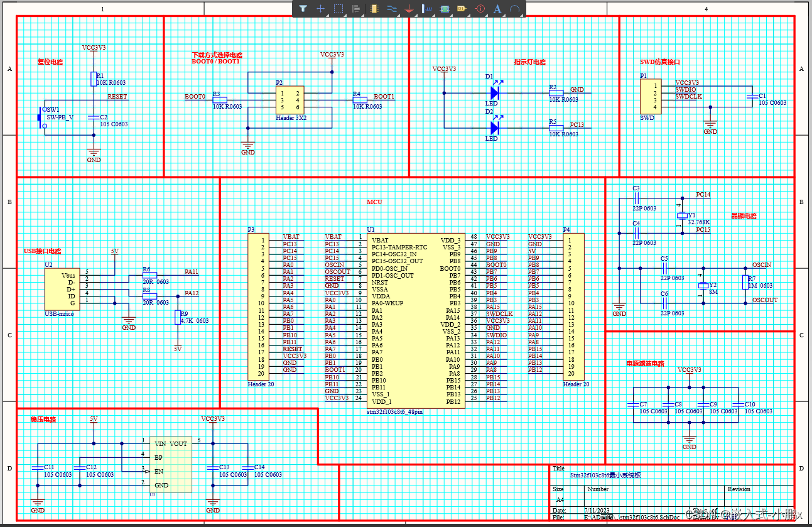Click the SWD仿真接口 section title
Viewport: 812px width, 527px height.
click(660, 62)
